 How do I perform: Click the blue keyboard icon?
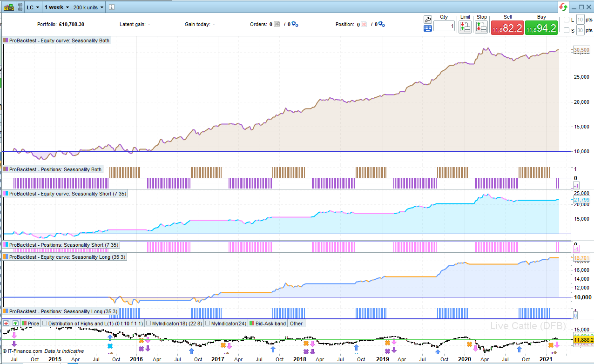pos(428,28)
